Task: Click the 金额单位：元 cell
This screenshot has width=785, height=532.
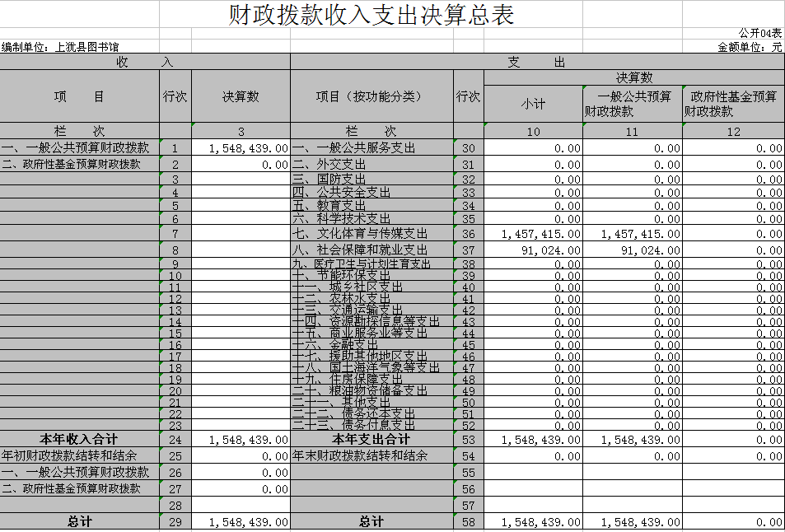Action: 750,47
